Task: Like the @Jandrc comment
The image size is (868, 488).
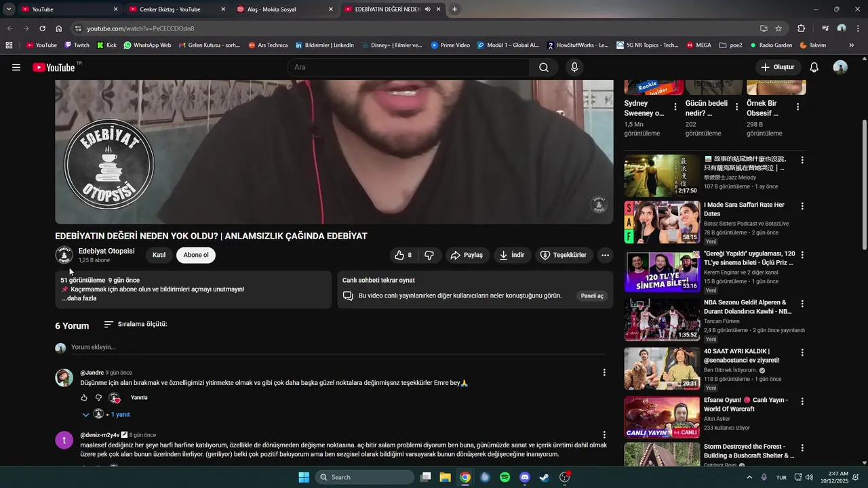Action: tap(84, 398)
